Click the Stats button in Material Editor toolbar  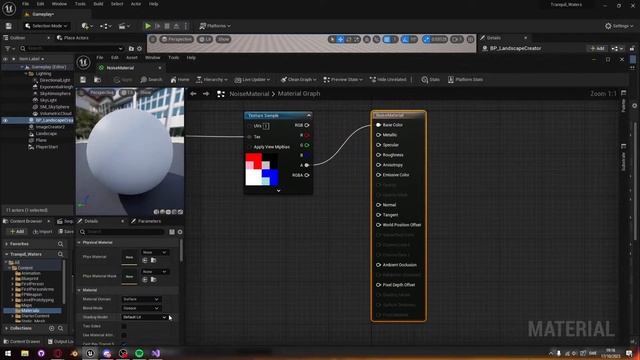(x=431, y=80)
